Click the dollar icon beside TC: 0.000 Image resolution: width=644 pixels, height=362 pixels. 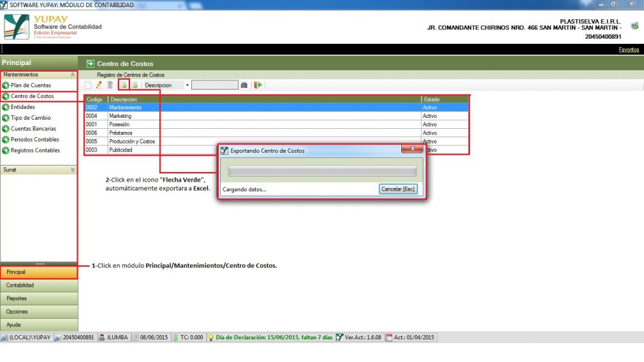[x=175, y=338]
